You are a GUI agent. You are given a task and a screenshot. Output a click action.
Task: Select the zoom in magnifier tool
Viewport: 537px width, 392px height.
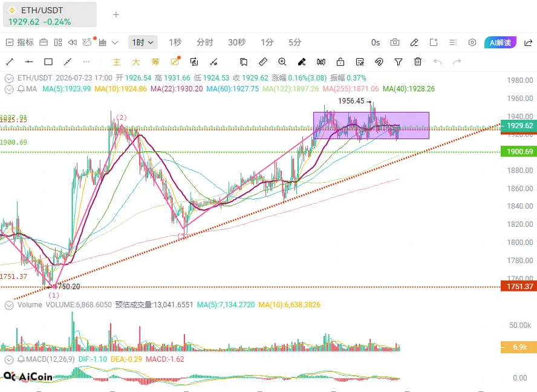tap(282, 62)
